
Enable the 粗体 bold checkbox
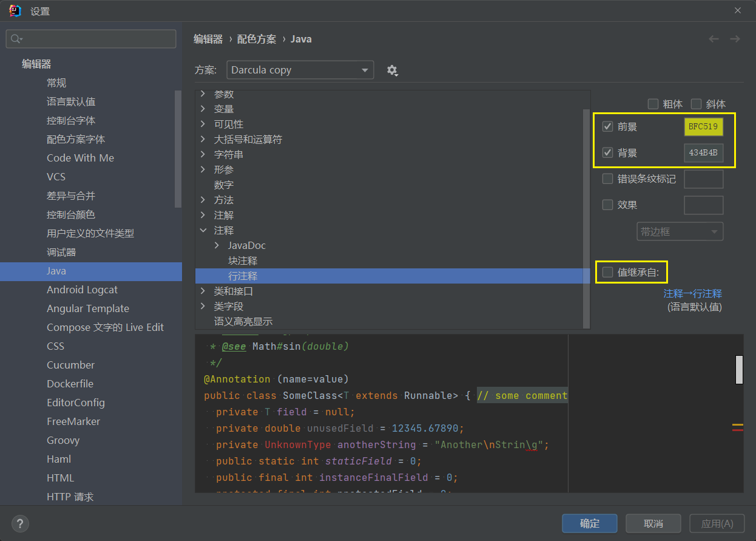click(x=653, y=104)
